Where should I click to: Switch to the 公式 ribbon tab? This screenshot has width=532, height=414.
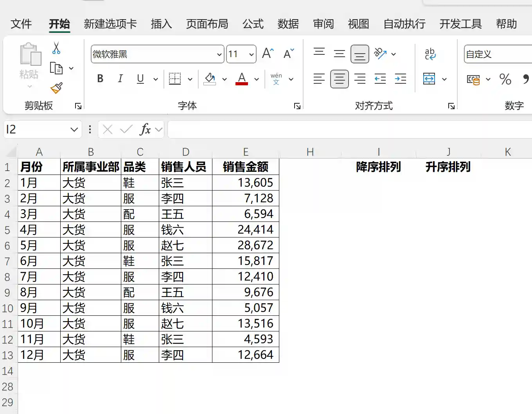coord(253,24)
